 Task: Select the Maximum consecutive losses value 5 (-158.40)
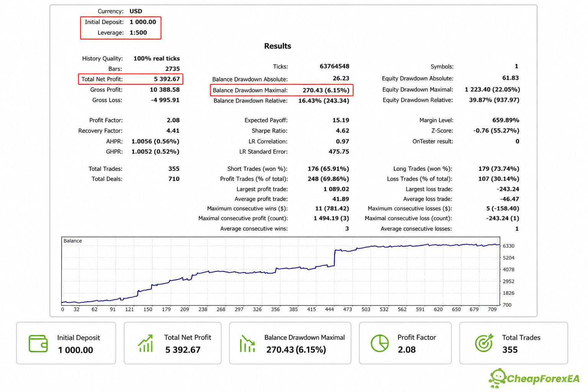(x=503, y=209)
